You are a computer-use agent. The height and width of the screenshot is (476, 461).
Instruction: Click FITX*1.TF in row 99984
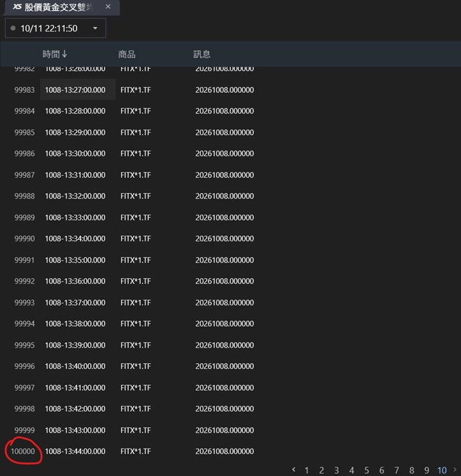136,111
